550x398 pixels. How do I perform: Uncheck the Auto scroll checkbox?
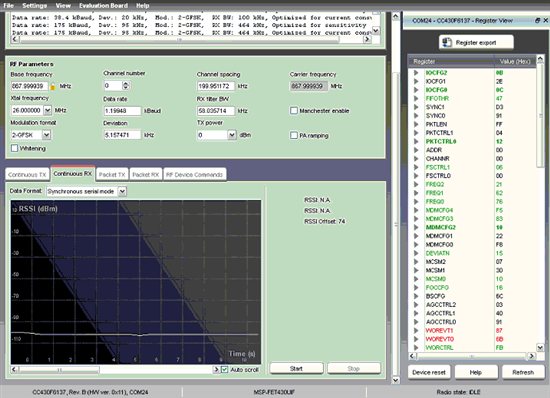(225, 370)
